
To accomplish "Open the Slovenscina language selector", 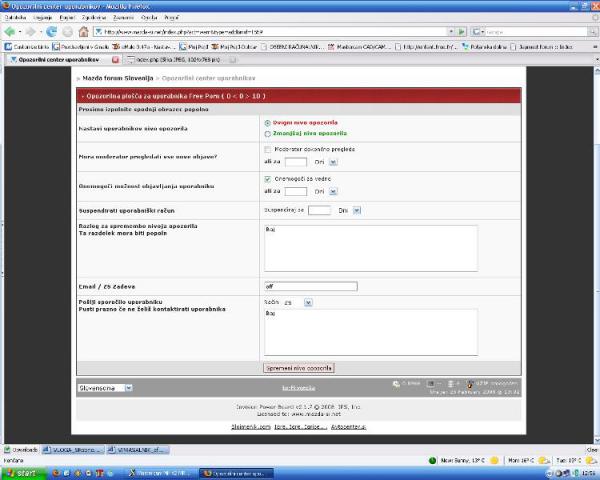I will 105,387.
